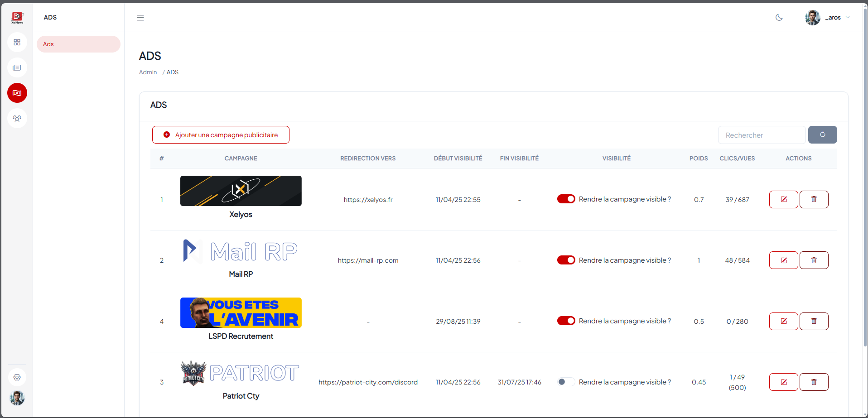Select the Ads item in side menu
868x418 pixels.
(78, 44)
